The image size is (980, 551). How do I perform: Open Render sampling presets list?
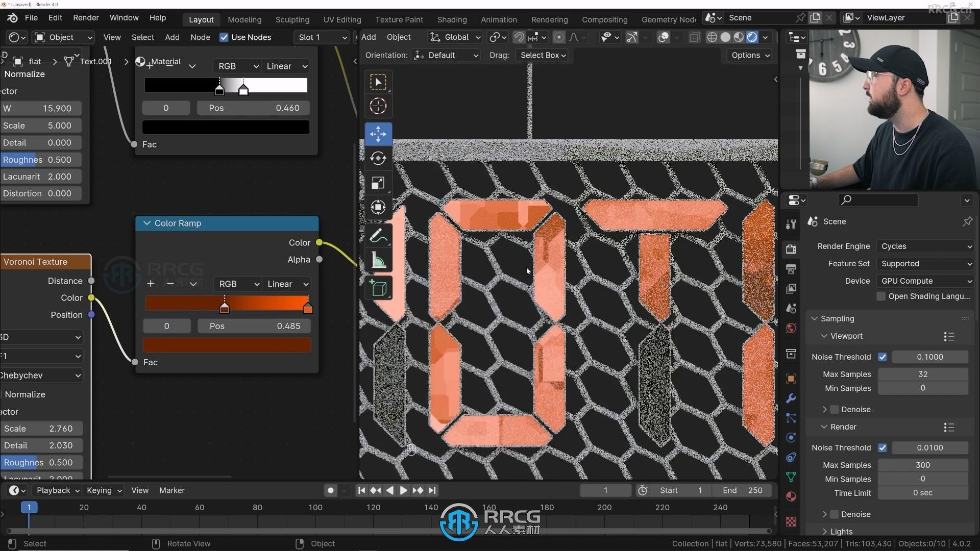click(x=949, y=427)
